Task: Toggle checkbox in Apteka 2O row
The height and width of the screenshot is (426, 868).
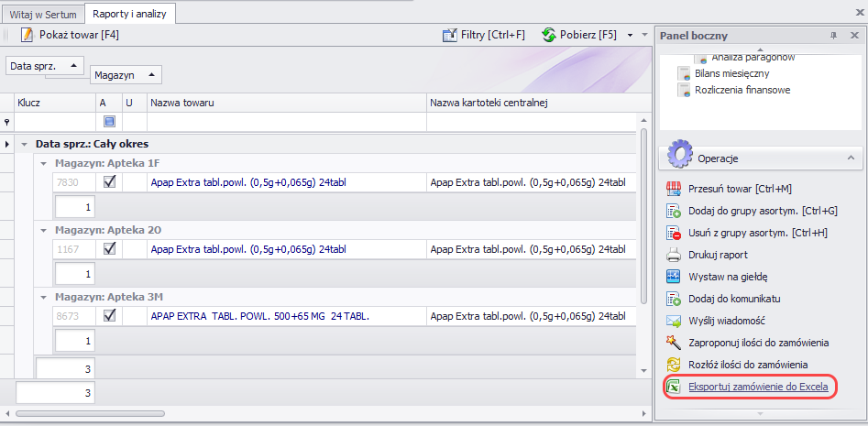Action: coord(109,249)
